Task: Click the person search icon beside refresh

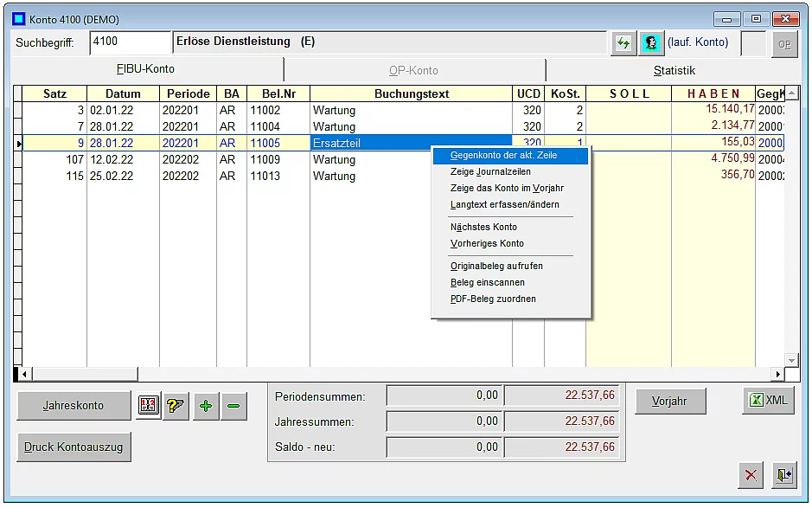Action: [650, 43]
